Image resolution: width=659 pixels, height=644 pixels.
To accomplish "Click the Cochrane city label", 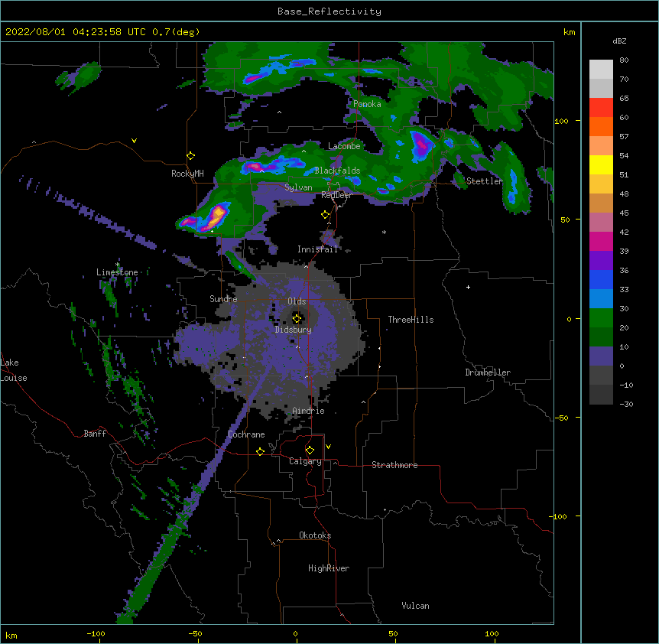I will pyautogui.click(x=246, y=434).
